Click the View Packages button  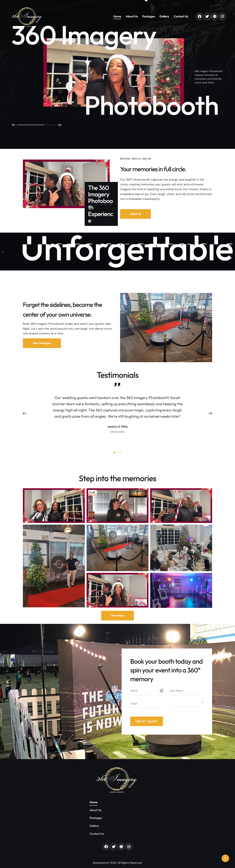(42, 343)
